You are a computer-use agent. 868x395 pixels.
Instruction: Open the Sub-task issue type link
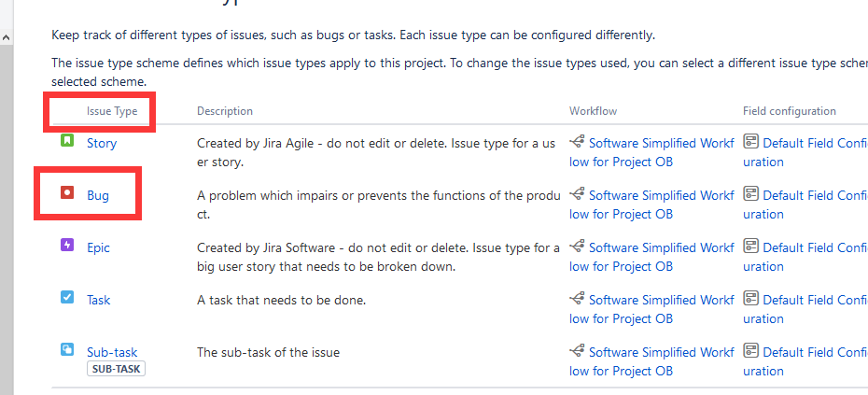112,352
